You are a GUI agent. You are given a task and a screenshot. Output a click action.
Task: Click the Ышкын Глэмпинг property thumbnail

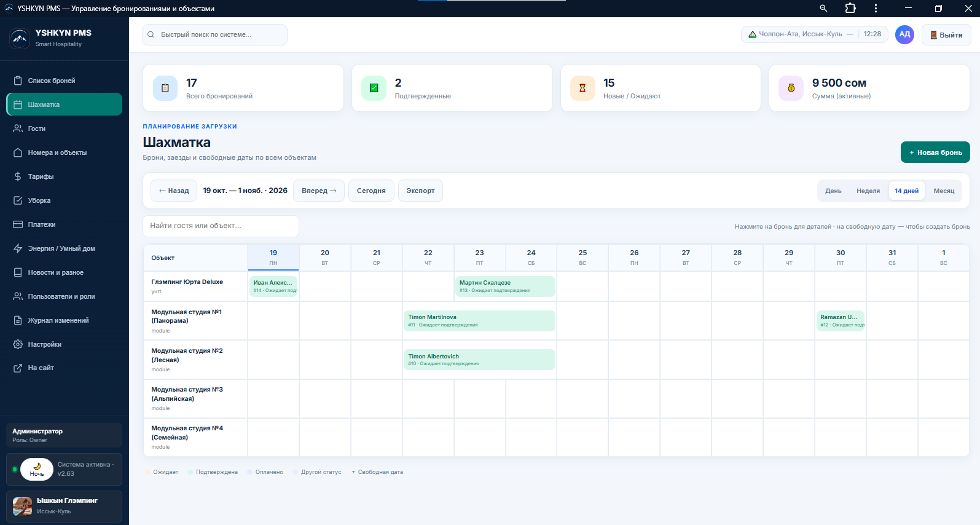[x=22, y=506]
